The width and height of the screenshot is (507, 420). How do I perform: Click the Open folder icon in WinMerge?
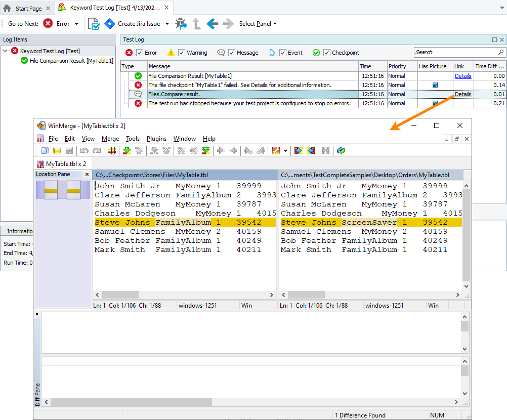click(x=57, y=150)
